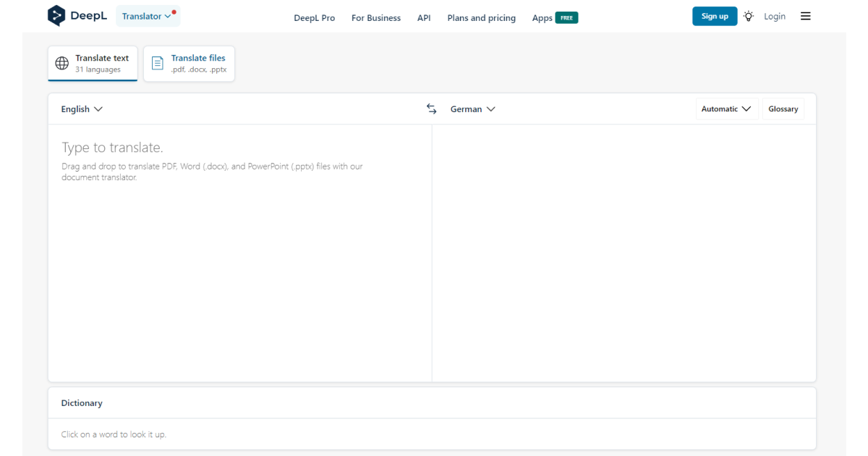The width and height of the screenshot is (868, 456).
Task: Open the Translator product dropdown
Action: click(148, 16)
